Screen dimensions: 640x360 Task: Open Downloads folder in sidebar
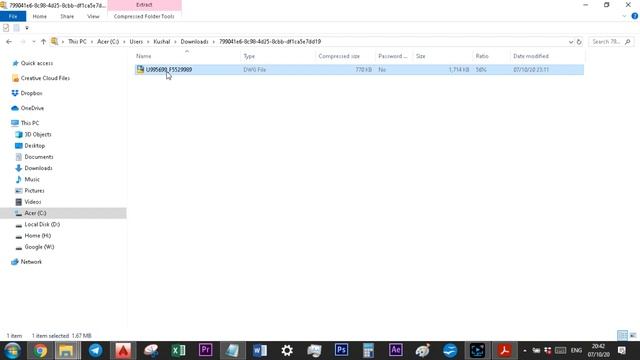click(x=38, y=168)
